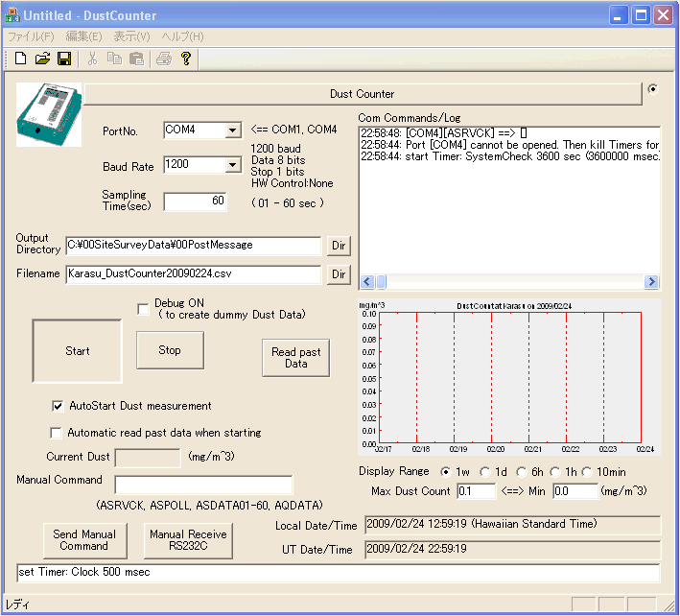Image resolution: width=680 pixels, height=616 pixels.
Task: Click the Cut scissors toolbar icon
Action: coord(93,59)
